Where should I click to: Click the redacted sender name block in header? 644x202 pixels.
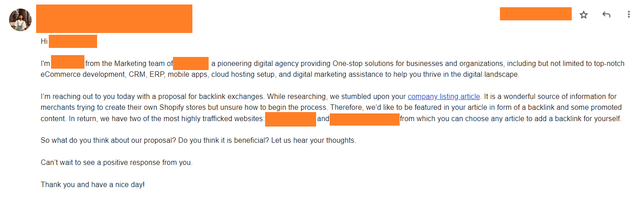click(x=114, y=19)
